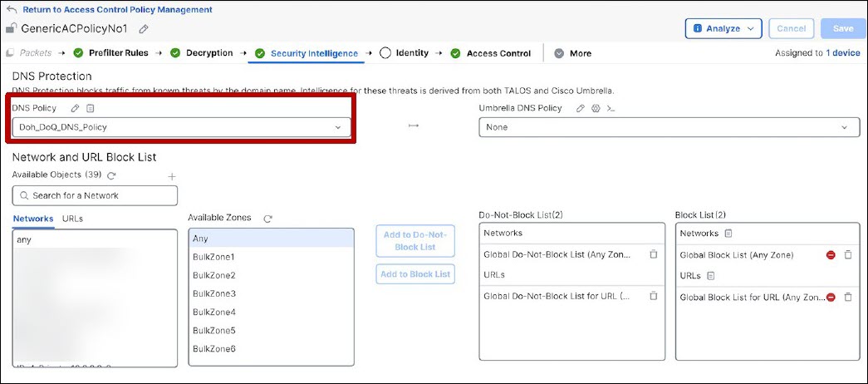The width and height of the screenshot is (868, 384).
Task: Delete Global Do-Not-Block List network entry
Action: coord(653,254)
